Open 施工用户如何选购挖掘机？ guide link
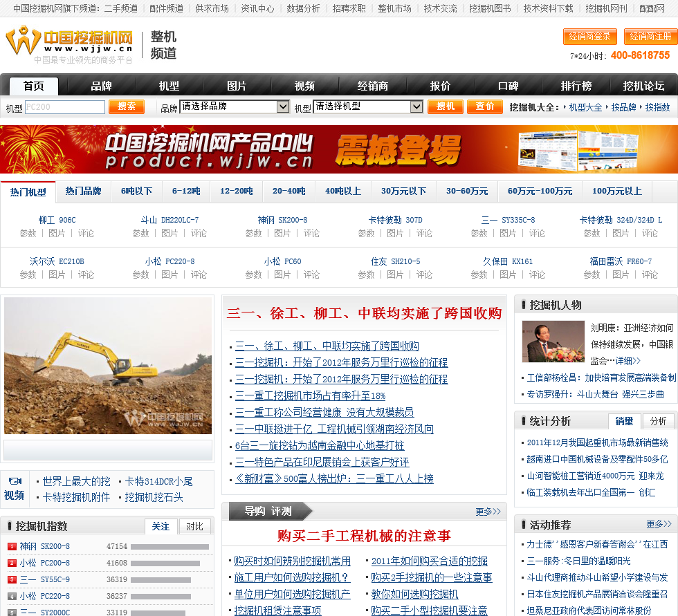The image size is (678, 616). (x=291, y=577)
